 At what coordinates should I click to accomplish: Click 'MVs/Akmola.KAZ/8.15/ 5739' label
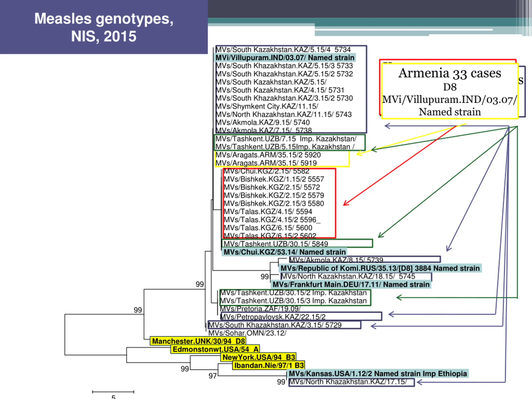pos(336,260)
